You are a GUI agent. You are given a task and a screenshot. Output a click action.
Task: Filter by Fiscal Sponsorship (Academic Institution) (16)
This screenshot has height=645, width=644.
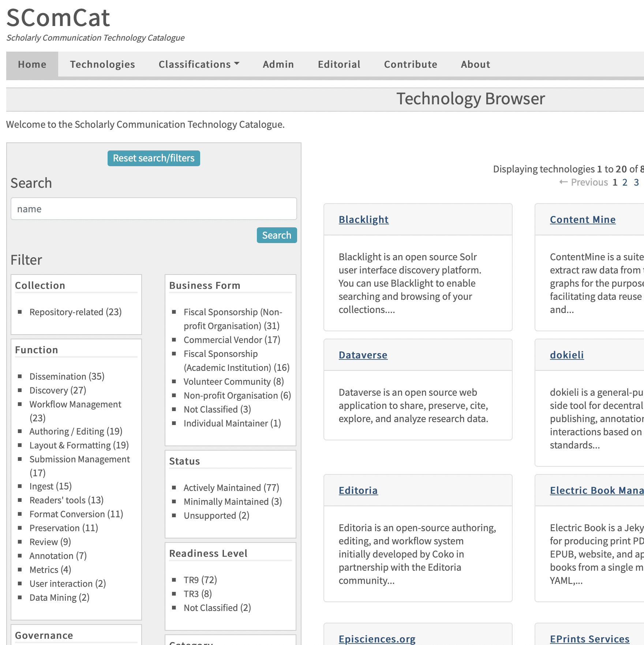click(236, 361)
